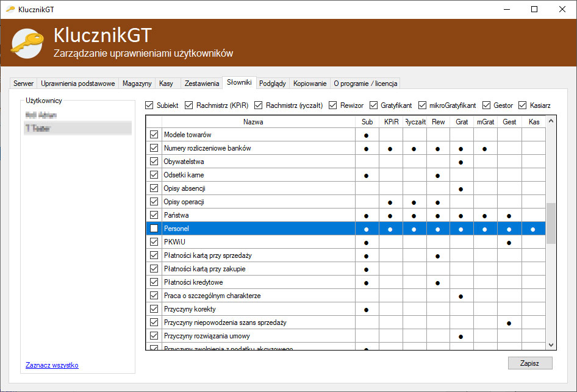Open the Zestawienia tab
The height and width of the screenshot is (392, 577).
coord(202,84)
